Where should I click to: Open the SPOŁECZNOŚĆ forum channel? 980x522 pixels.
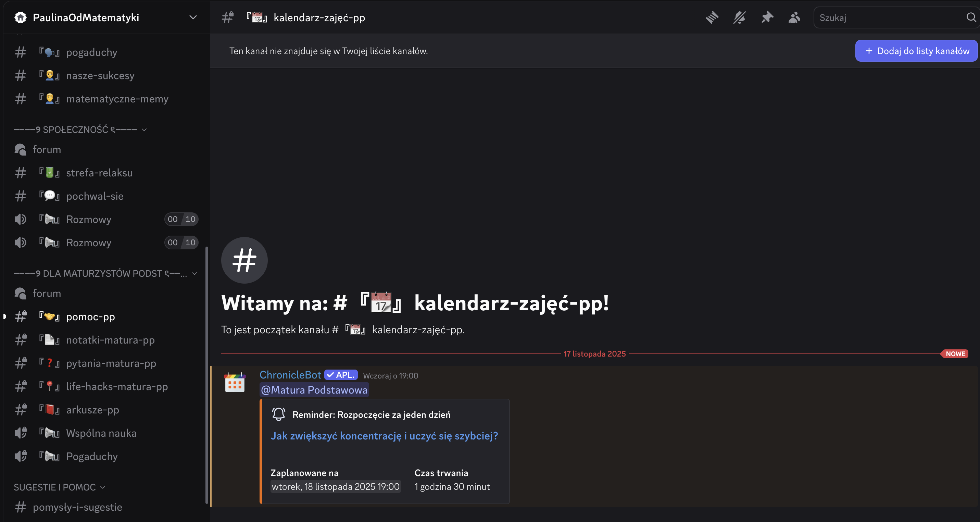point(47,150)
